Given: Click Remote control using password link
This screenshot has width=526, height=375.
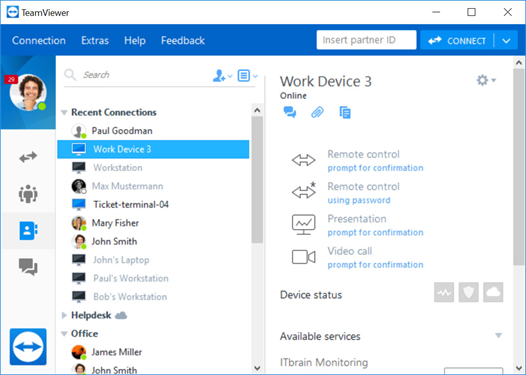Looking at the screenshot, I should pos(359,200).
